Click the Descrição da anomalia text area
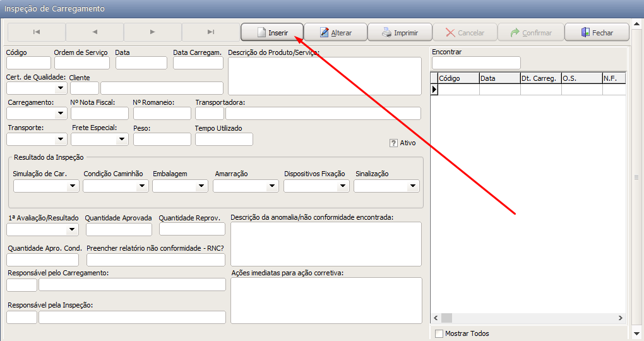Viewport: 644px width, 341px height. 326,244
